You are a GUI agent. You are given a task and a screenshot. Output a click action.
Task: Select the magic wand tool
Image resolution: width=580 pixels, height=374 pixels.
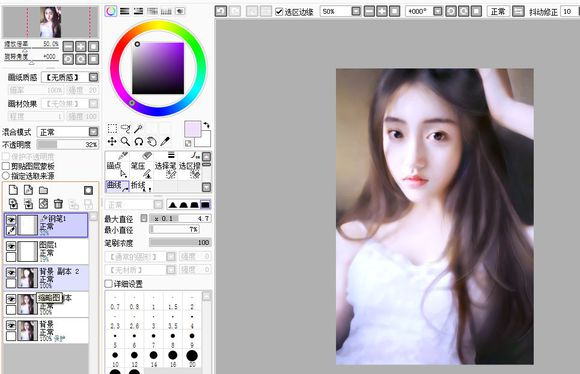tap(138, 129)
